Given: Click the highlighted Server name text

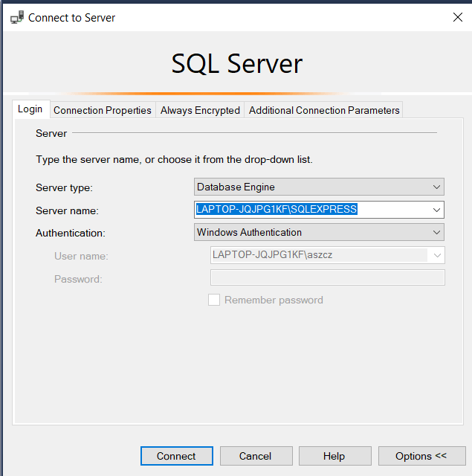Looking at the screenshot, I should (277, 210).
